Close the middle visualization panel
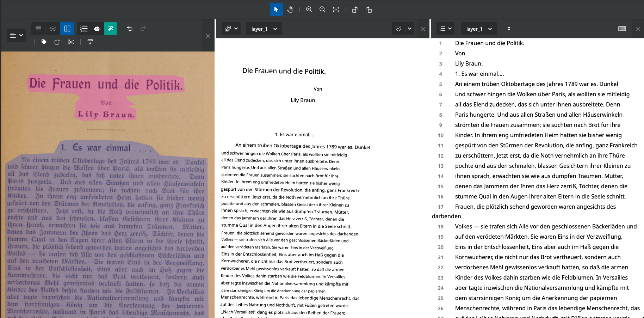The image size is (644, 318). 423,29
